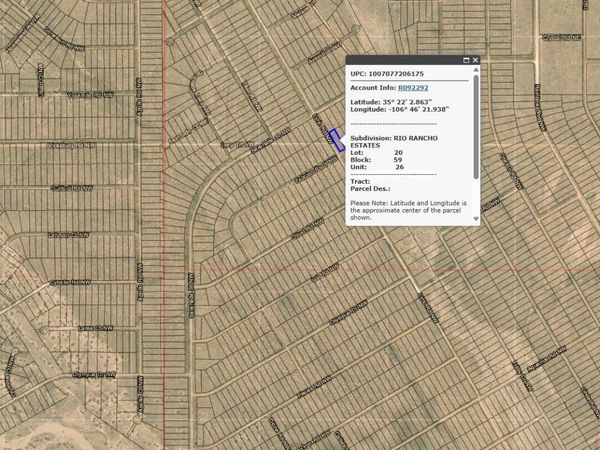
Task: Click the Parcel Des. label
Action: (x=370, y=189)
